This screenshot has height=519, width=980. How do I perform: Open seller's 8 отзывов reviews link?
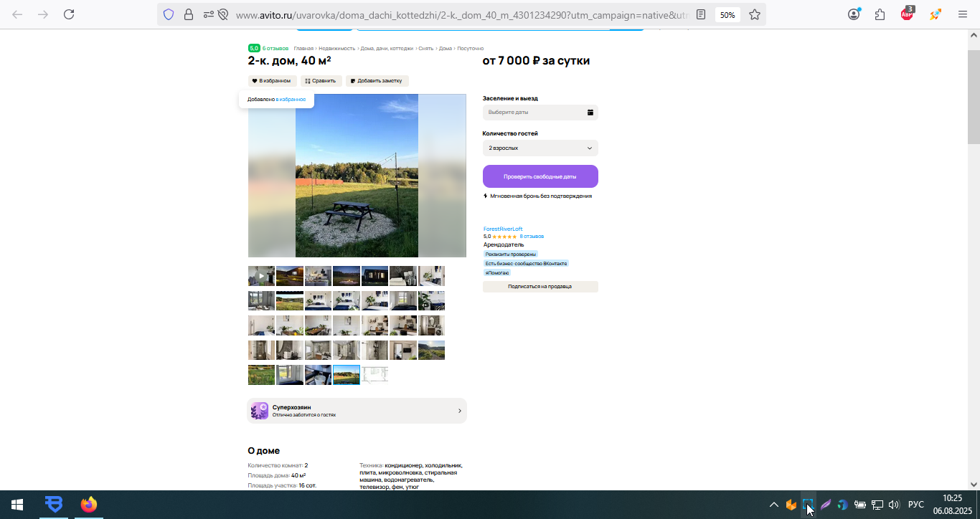[532, 237]
